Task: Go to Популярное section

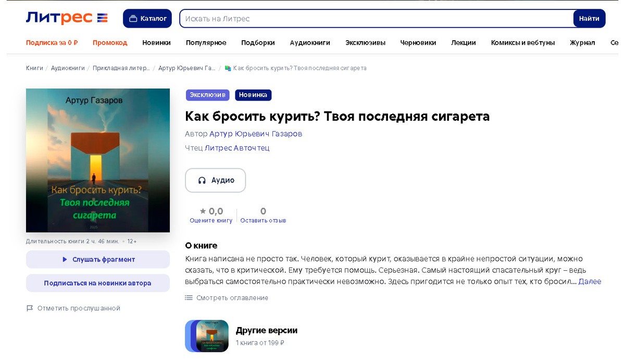Action: click(206, 43)
